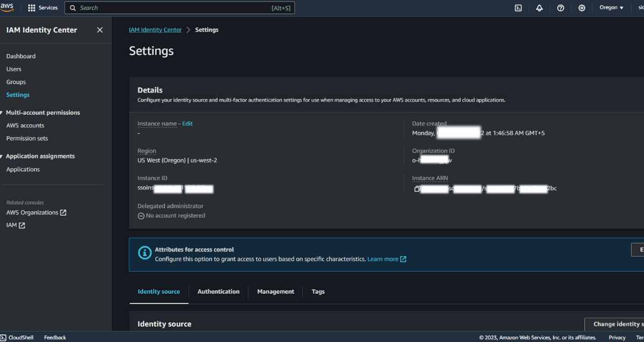Screen dimensions: 644x342
Task: Open AWS accounts page
Action: tap(25, 125)
